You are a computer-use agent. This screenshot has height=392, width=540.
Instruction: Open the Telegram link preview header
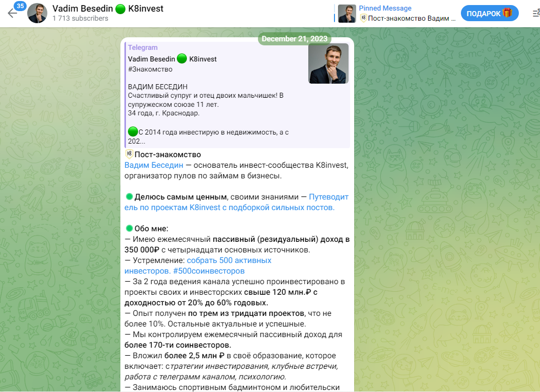143,47
